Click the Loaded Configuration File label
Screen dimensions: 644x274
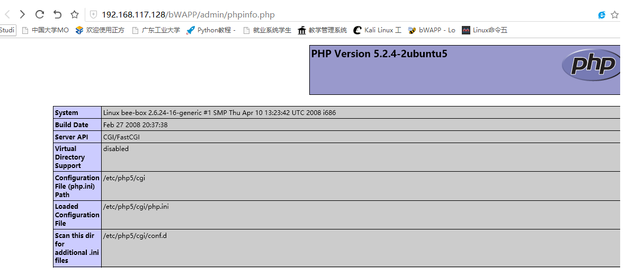[x=77, y=215]
